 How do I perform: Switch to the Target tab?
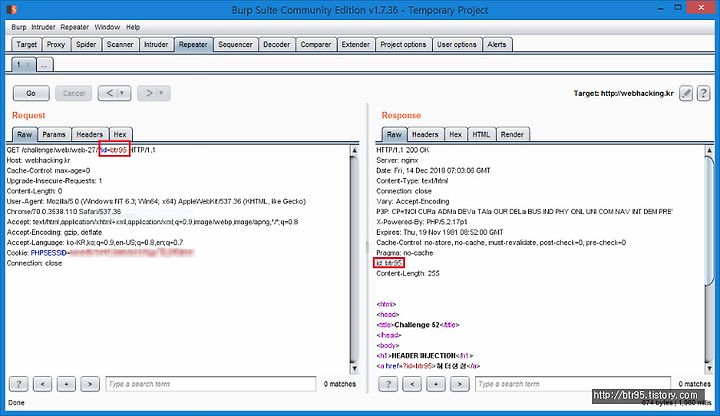26,45
